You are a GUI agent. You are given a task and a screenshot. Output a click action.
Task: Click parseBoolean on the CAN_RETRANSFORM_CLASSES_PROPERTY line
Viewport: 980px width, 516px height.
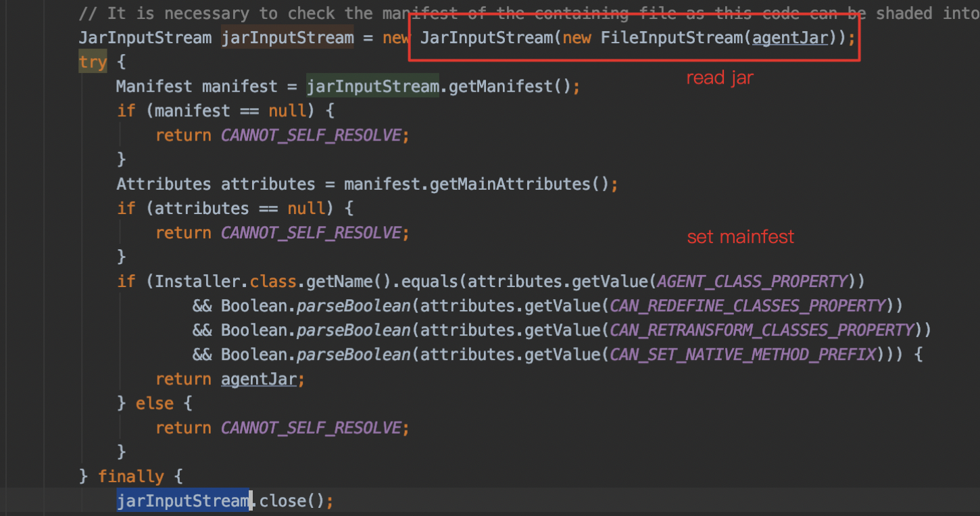(x=353, y=330)
